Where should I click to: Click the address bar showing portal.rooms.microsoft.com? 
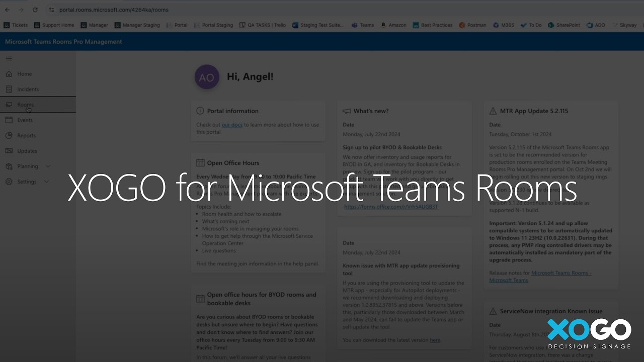114,10
